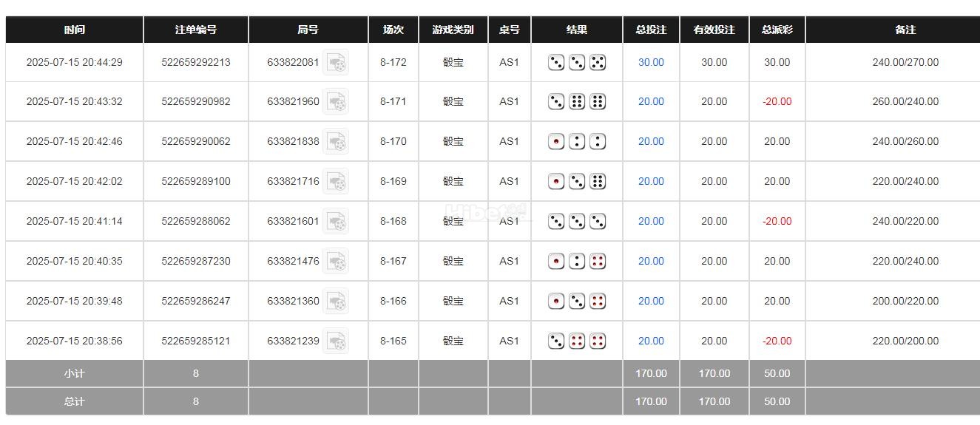
Task: Click blue 20.00 bet link for session 8-165
Action: 651,341
